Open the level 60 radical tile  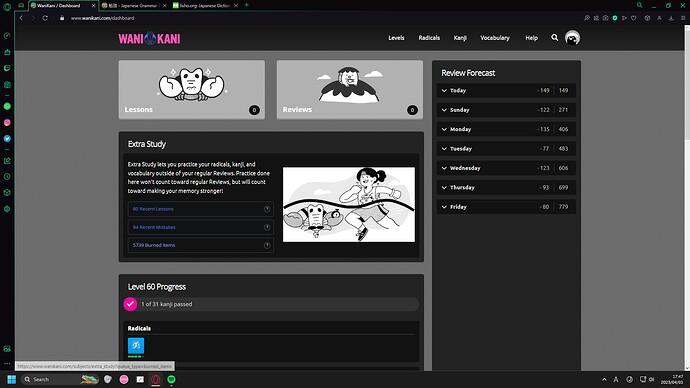[x=136, y=346]
